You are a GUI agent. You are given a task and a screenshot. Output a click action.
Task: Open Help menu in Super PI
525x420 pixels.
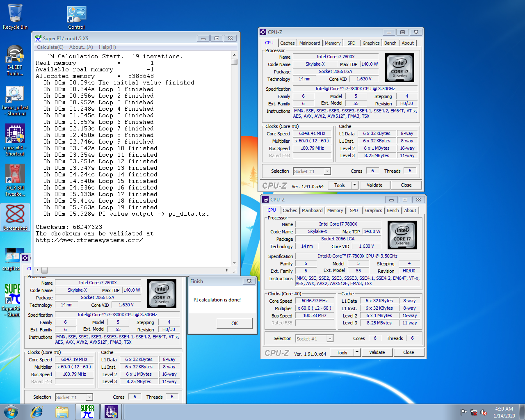(107, 47)
